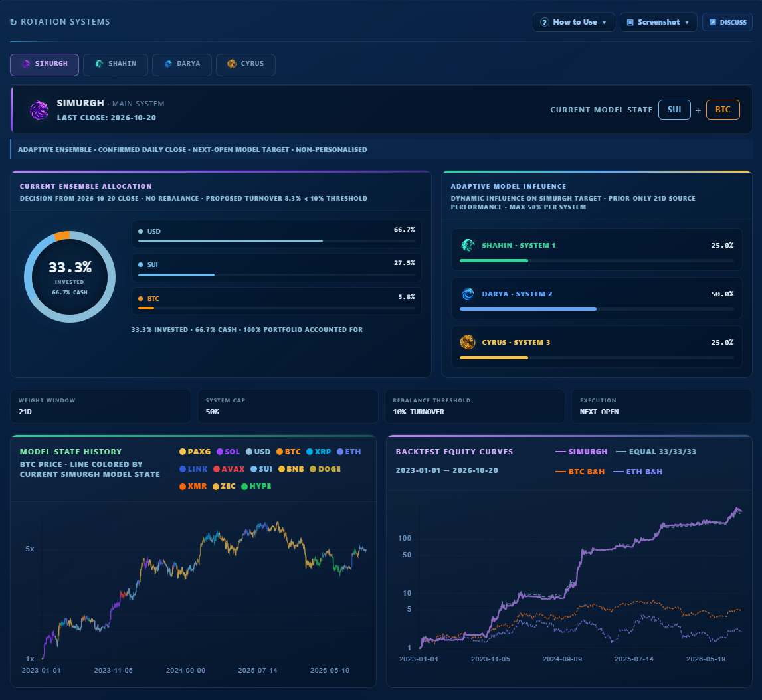Open the Screenshot dropdown menu

[x=658, y=23]
